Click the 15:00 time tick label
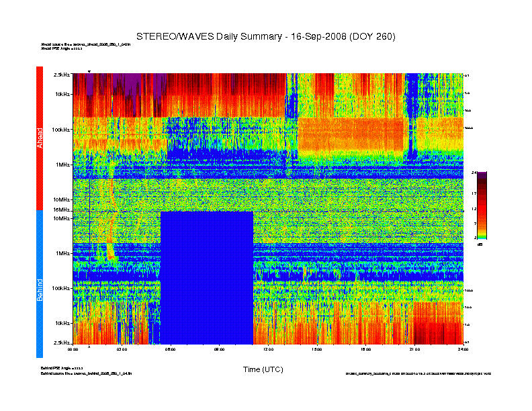Image resolution: width=532 pixels, height=411 pixels. (317, 349)
